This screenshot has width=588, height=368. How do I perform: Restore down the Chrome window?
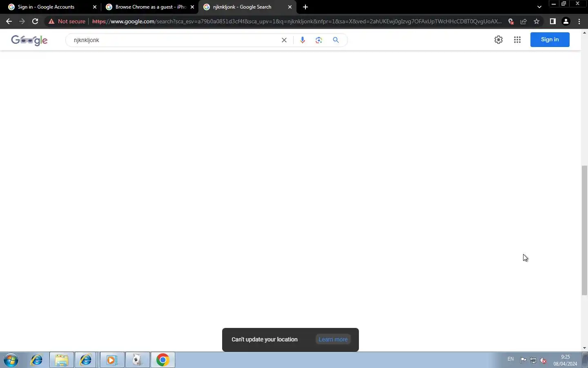pos(564,4)
